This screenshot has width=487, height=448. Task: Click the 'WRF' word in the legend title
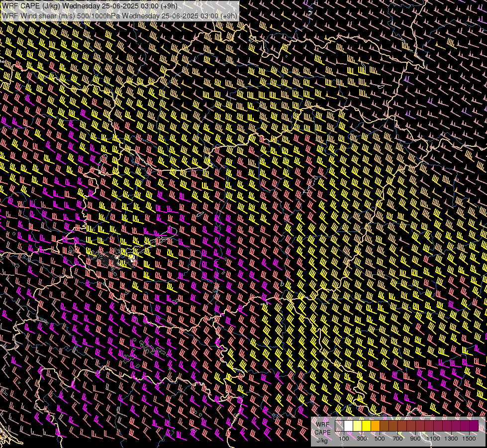(323, 425)
